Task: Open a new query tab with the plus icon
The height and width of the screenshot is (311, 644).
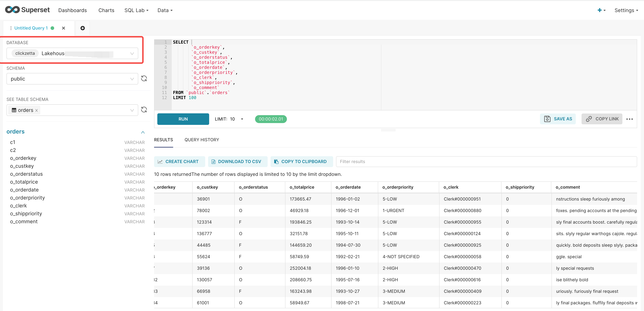Action: point(82,28)
